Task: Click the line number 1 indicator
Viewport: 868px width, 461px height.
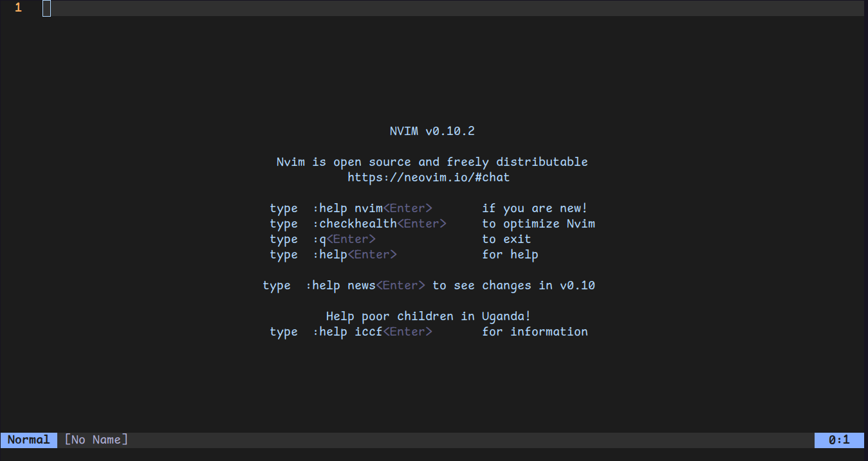Action: 17,8
